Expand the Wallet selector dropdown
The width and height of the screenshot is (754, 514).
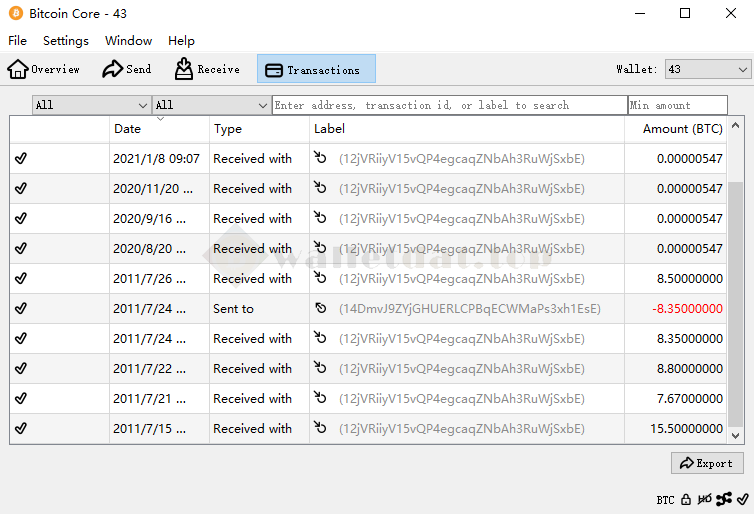coord(707,69)
